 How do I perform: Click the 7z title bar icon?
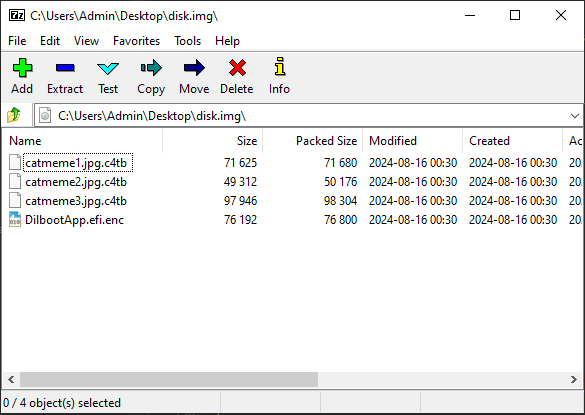17,15
